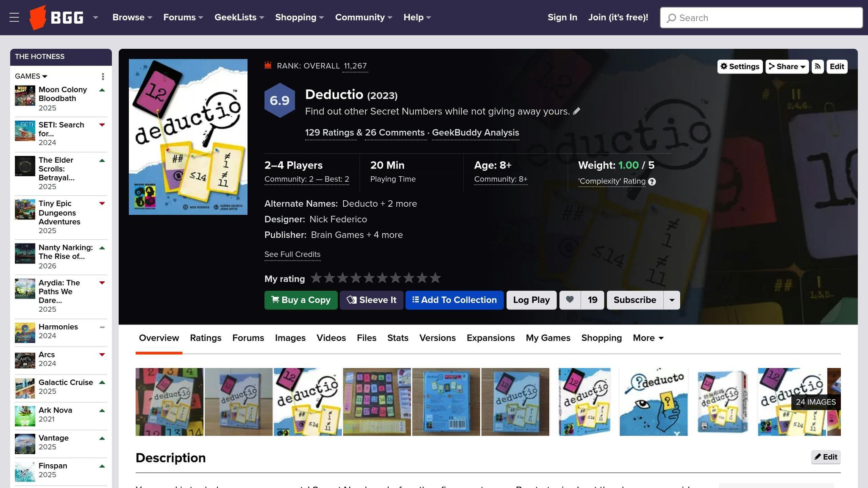868x488 pixels.
Task: Click Sleeve It button
Action: pyautogui.click(x=371, y=300)
